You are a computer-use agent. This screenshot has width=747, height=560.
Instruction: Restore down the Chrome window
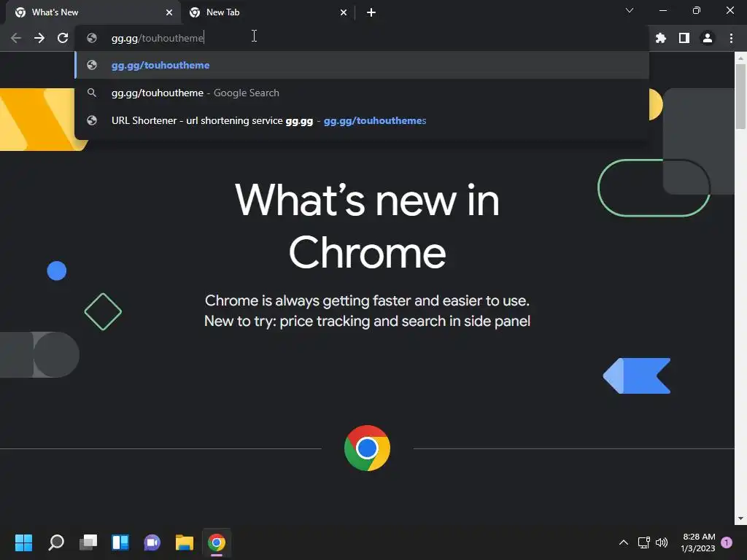[697, 10]
